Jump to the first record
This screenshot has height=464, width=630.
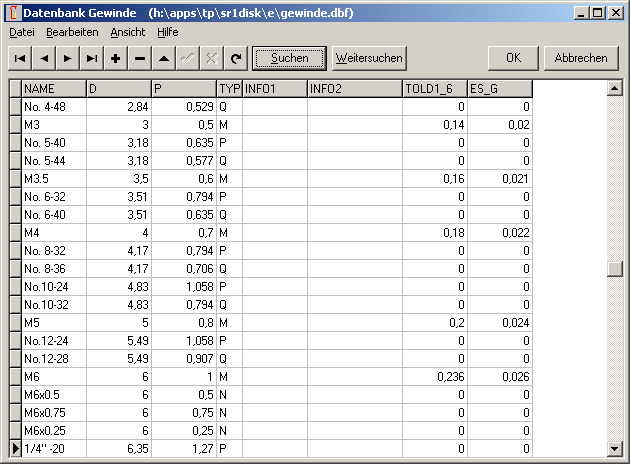click(20, 58)
